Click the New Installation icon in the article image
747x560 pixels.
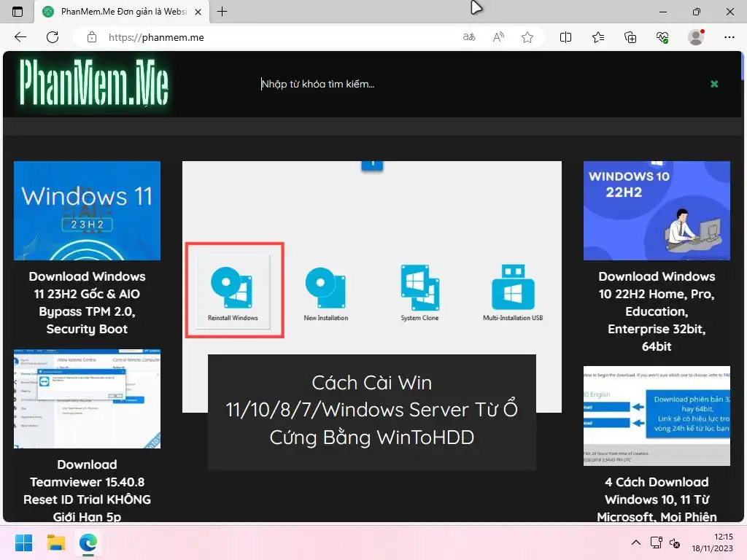point(326,294)
